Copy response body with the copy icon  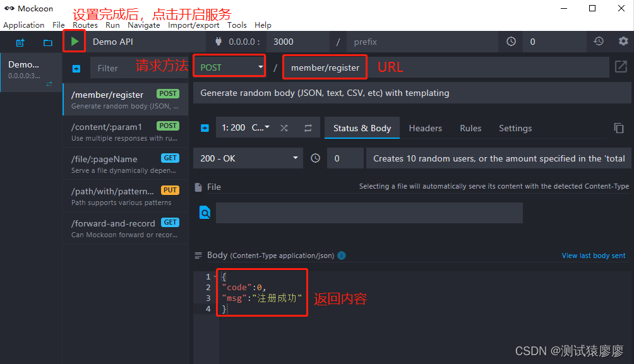[619, 127]
